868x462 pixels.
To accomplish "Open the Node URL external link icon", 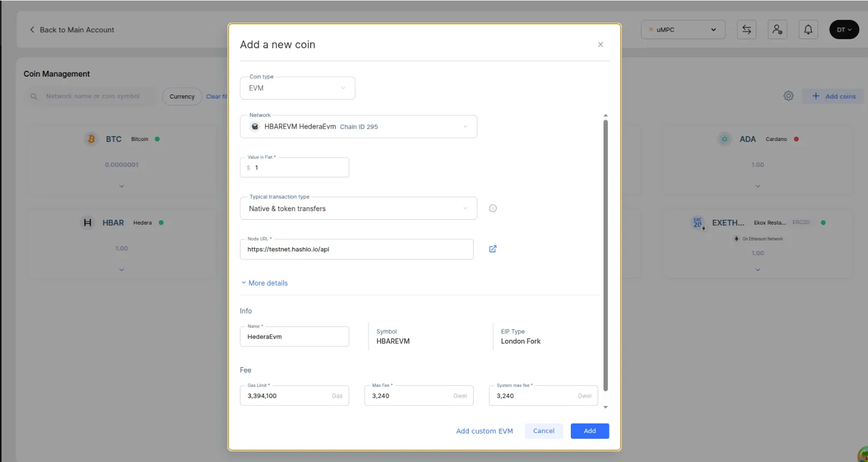I will point(492,249).
